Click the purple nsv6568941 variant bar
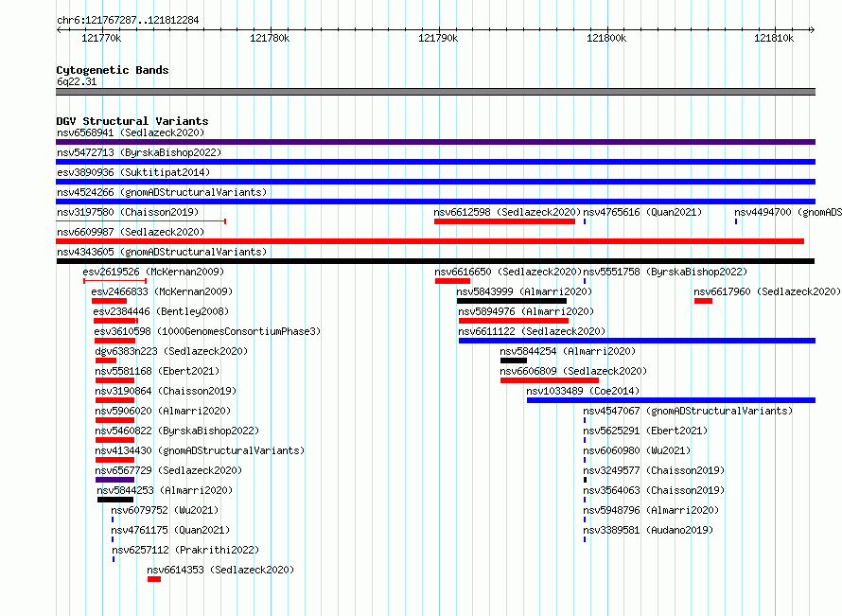This screenshot has width=842, height=616. (x=435, y=142)
